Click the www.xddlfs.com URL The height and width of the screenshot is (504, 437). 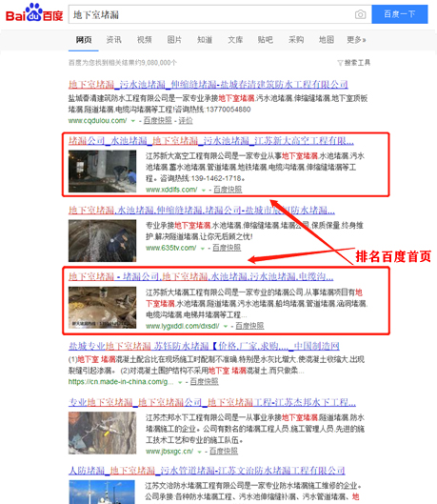[171, 190]
